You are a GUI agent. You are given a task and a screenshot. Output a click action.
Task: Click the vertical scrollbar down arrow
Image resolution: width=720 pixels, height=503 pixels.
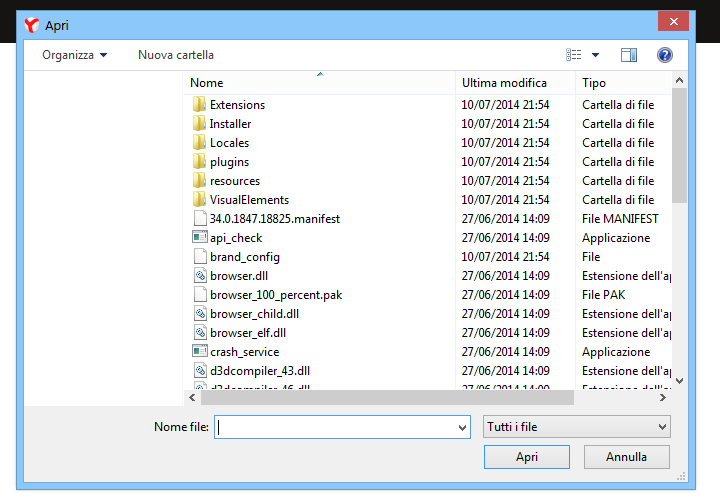[680, 381]
